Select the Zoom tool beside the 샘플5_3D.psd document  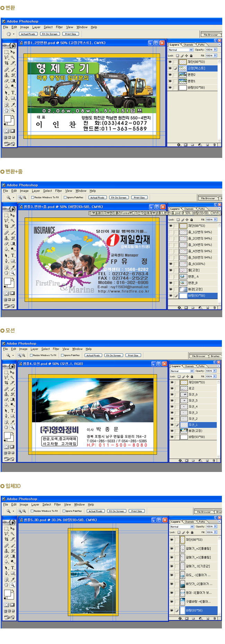pyautogui.click(x=12, y=585)
